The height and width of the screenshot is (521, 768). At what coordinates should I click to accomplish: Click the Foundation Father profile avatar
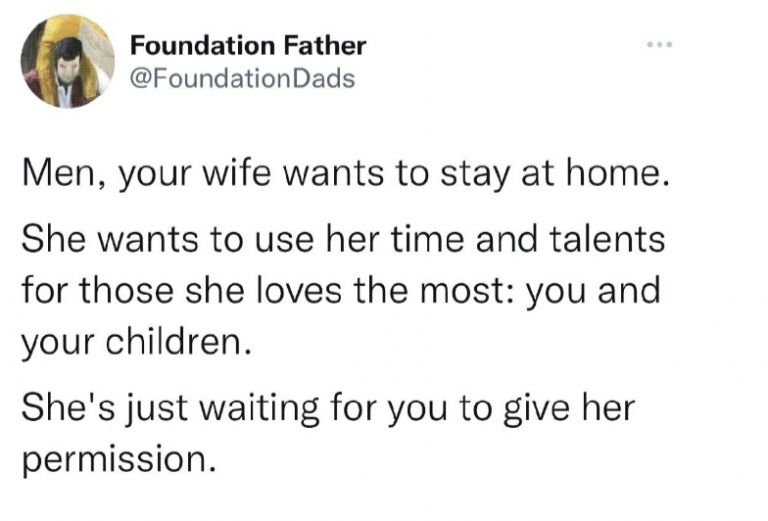68,61
